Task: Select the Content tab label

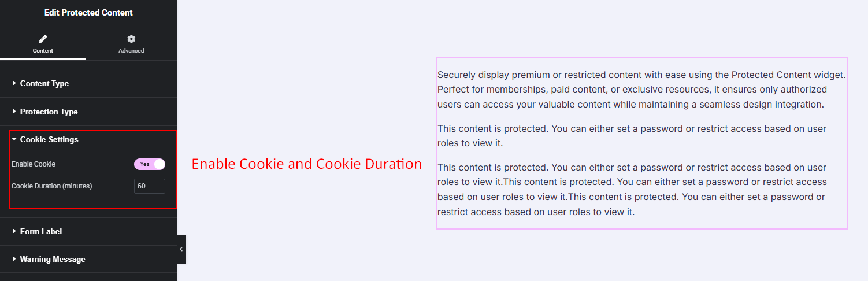Action: [x=43, y=50]
